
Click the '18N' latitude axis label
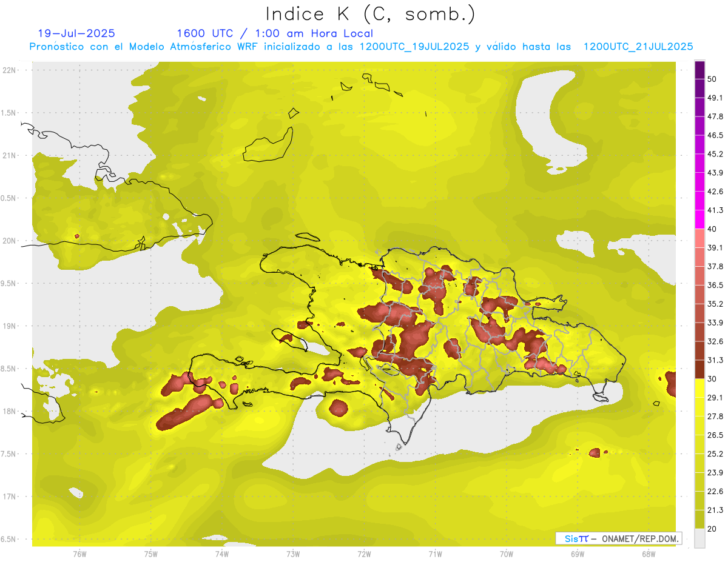[x=9, y=411]
